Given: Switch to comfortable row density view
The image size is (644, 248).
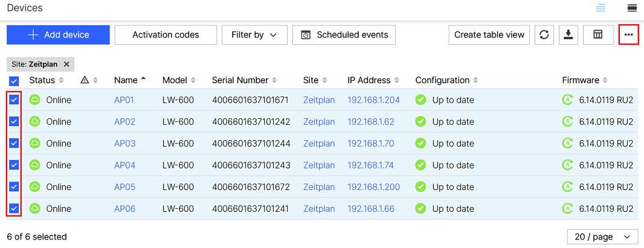Looking at the screenshot, I should click(633, 8).
